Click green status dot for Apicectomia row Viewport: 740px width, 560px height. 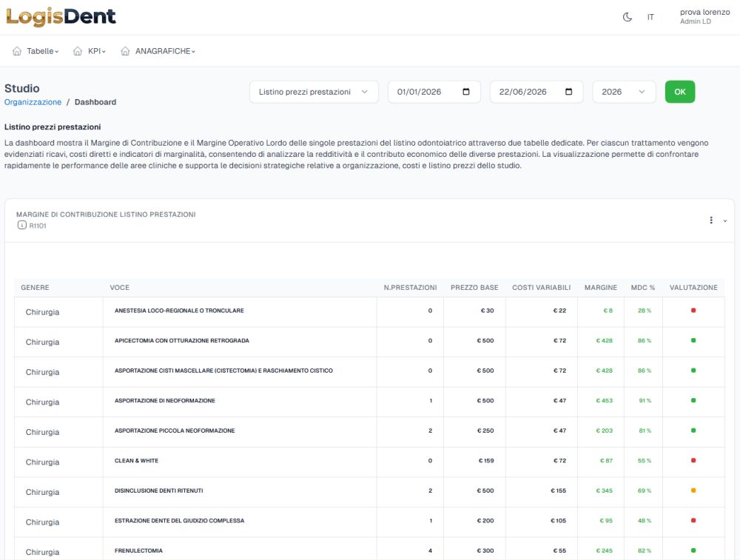[x=693, y=340]
